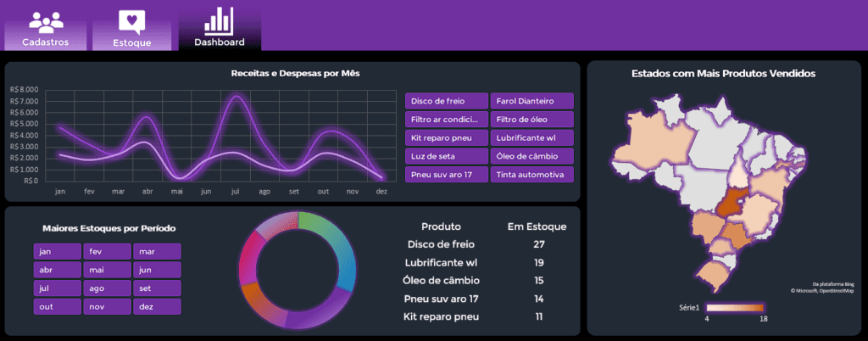This screenshot has width=868, height=341.
Task: Click the Estoque heart speech-bubble icon
Action: (131, 23)
